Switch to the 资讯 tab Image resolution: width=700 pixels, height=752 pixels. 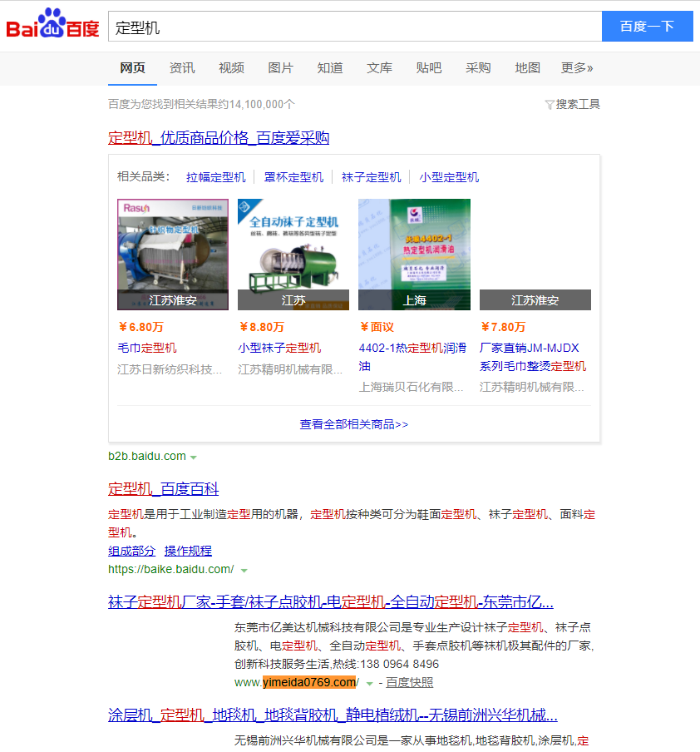[182, 68]
